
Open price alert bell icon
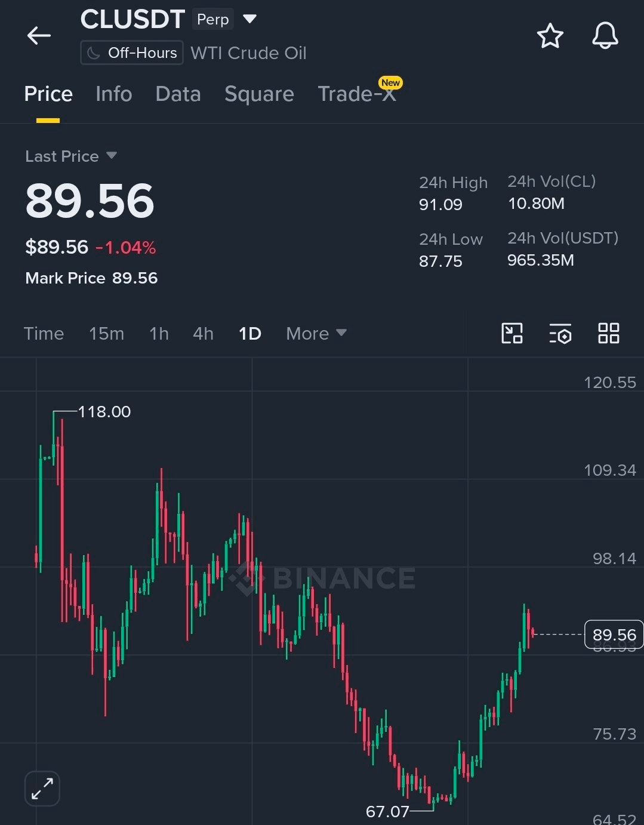605,36
